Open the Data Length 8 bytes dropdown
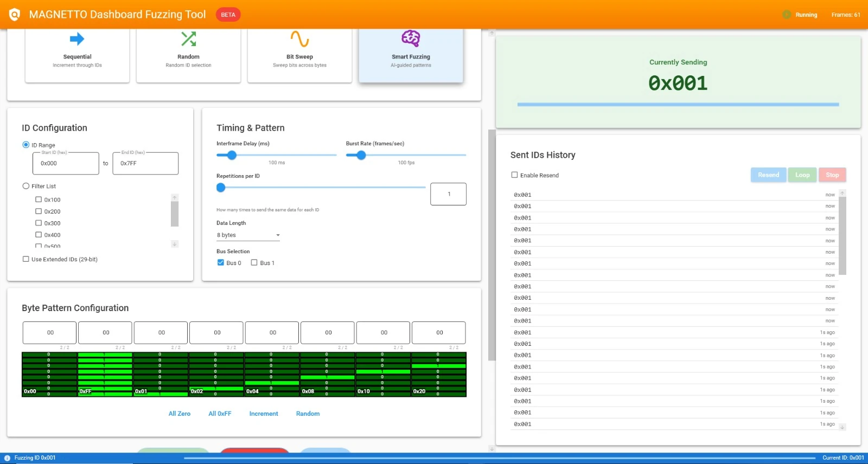 248,235
